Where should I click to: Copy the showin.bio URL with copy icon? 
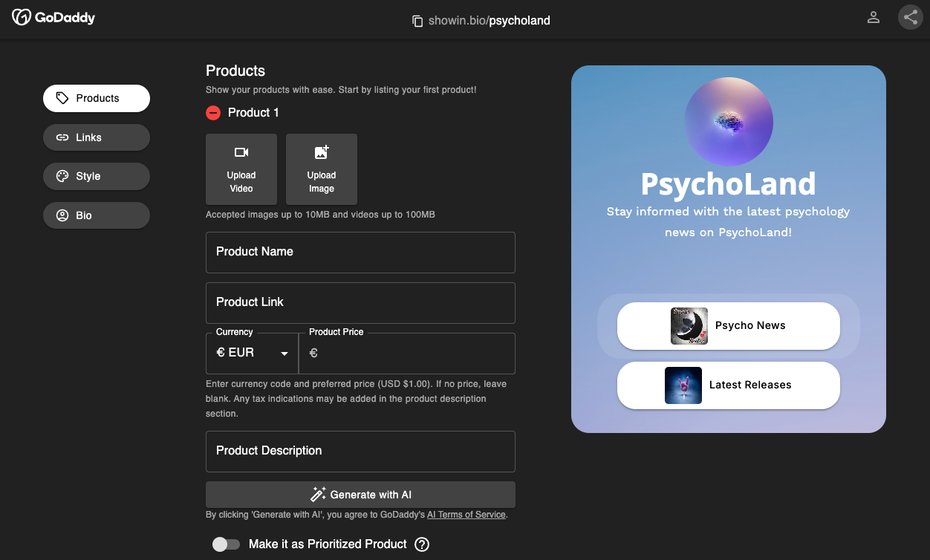[x=417, y=21]
